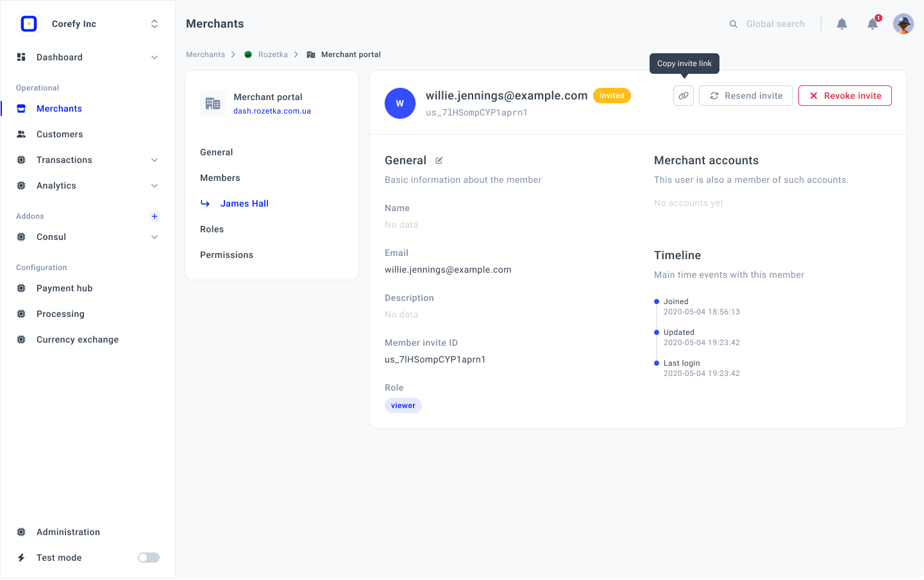Open the user avatar profile menu

click(903, 24)
